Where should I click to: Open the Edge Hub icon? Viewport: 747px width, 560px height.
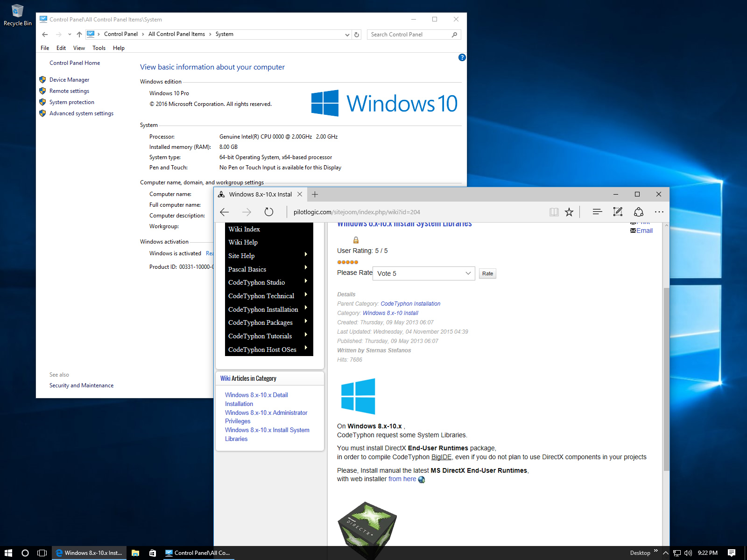point(597,212)
